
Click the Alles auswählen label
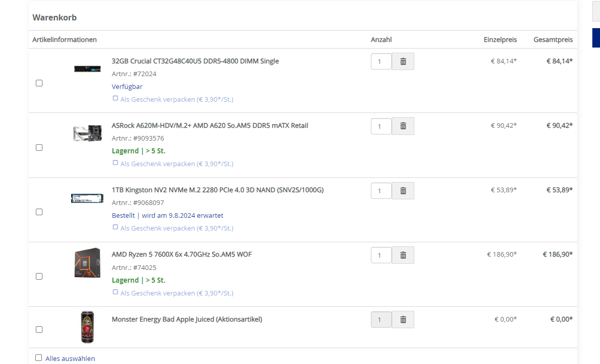pos(70,358)
